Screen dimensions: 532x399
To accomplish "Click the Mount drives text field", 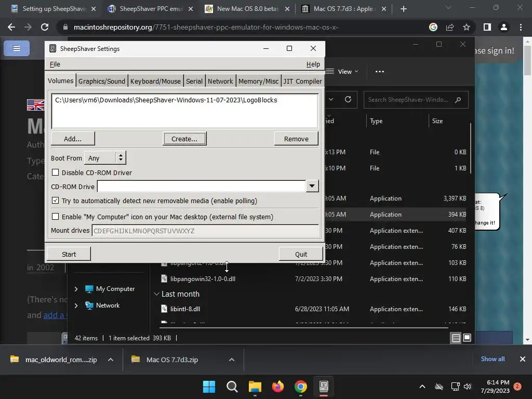I will (205, 231).
